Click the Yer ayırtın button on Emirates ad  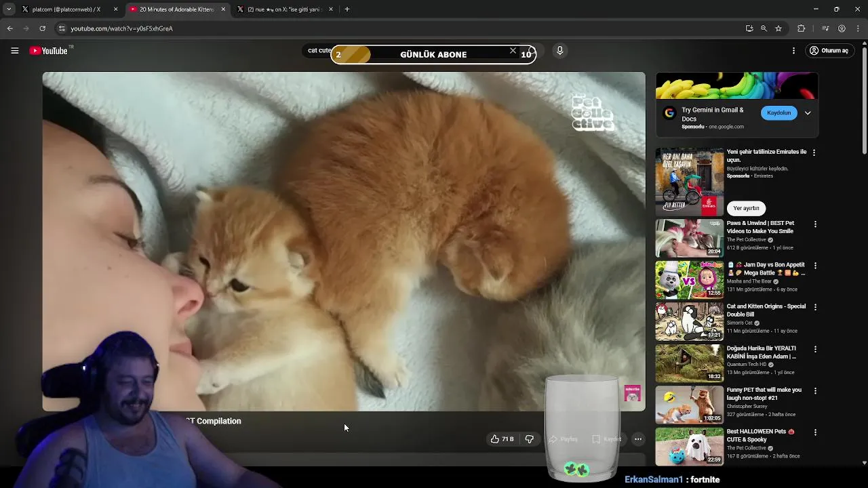pos(746,208)
